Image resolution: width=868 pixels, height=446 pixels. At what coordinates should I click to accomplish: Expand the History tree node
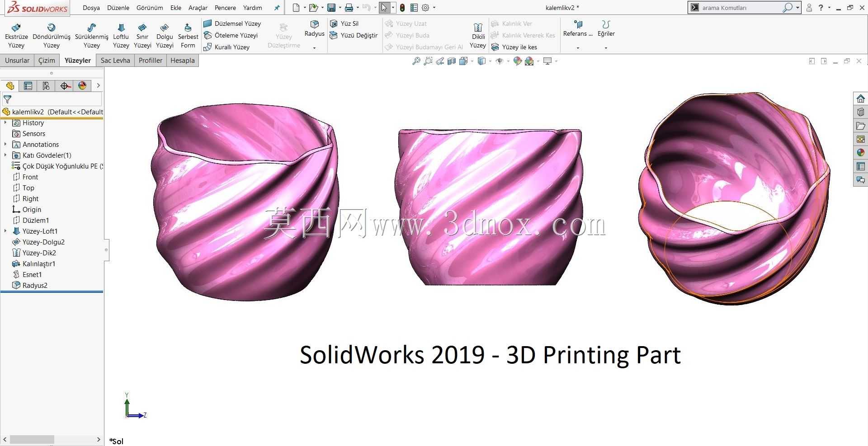[x=5, y=123]
